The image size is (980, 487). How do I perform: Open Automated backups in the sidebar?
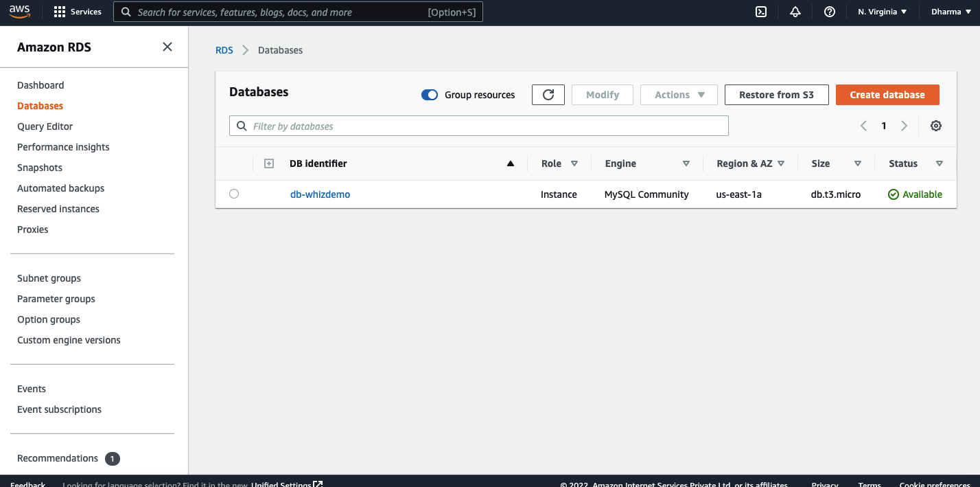coord(61,188)
